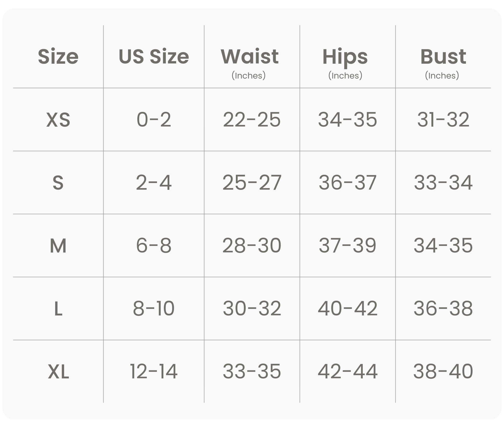Select the Hips column header
Image resolution: width=504 pixels, height=428 pixels.
point(345,57)
